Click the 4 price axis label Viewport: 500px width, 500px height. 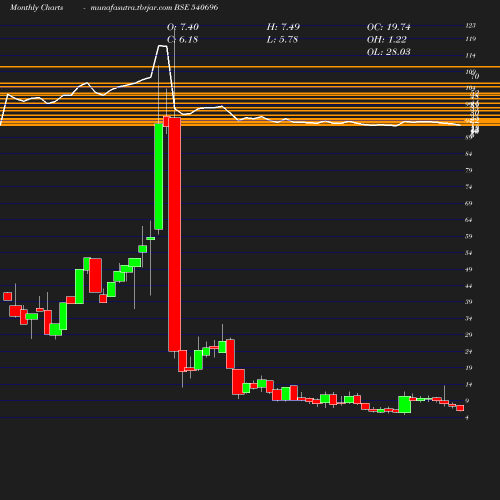coord(467,418)
